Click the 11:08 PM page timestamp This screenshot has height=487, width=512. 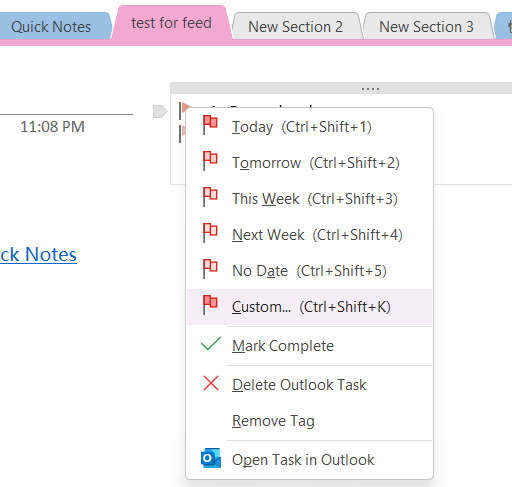52,127
